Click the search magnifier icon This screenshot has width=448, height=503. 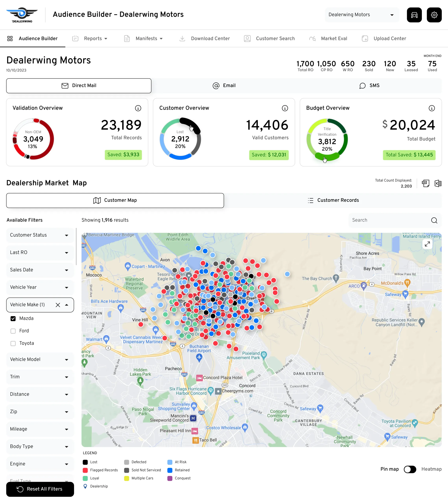pos(434,220)
